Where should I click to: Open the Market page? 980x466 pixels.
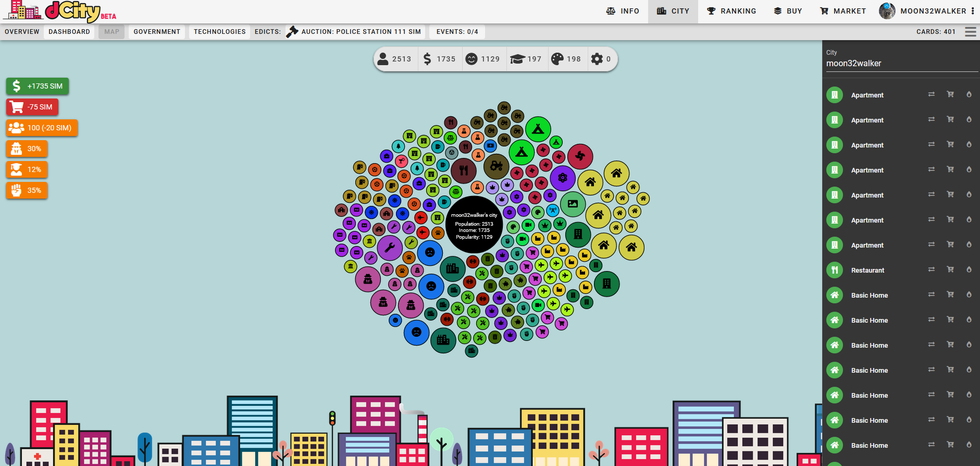(x=843, y=11)
